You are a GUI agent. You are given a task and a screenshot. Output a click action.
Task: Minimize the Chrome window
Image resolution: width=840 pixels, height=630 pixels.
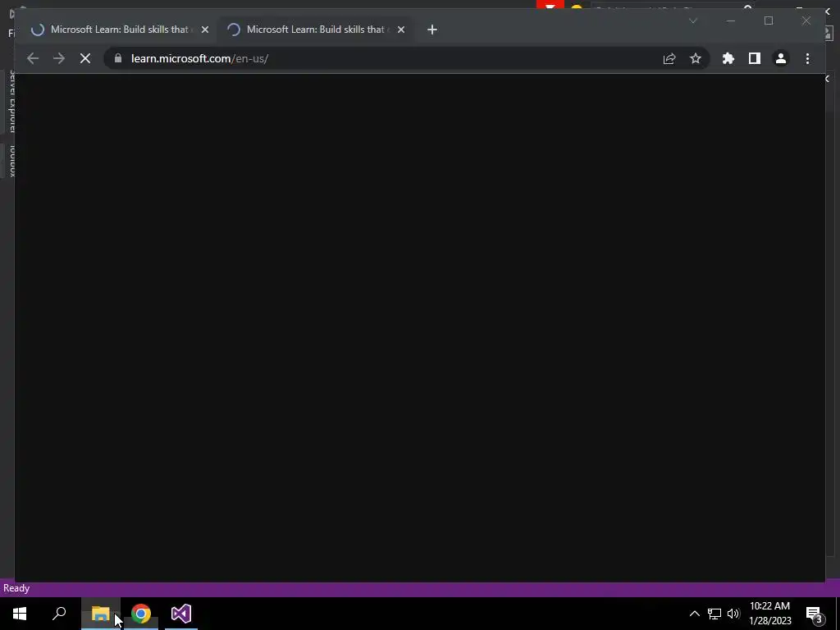click(x=731, y=21)
